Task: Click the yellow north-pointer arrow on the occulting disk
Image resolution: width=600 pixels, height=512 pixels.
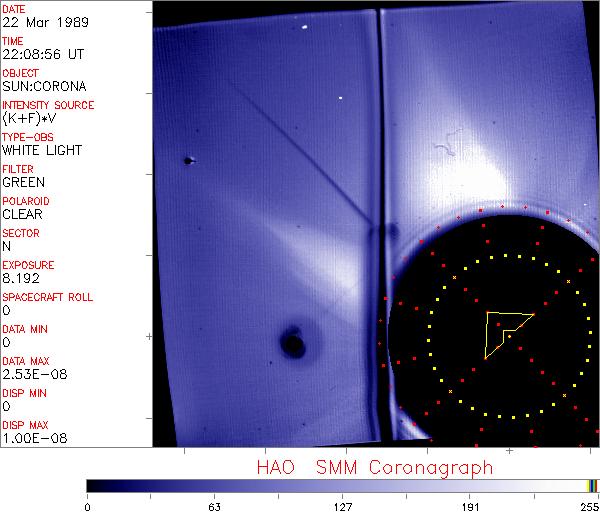Action: (x=503, y=330)
